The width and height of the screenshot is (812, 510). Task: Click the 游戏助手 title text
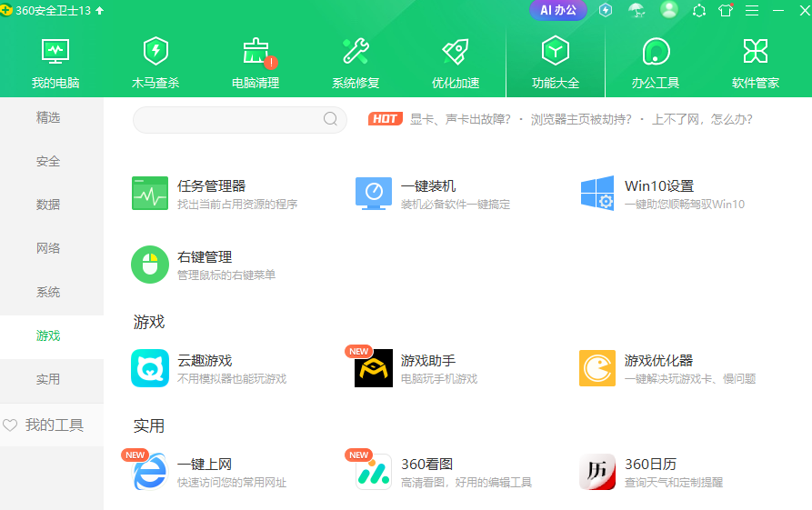[428, 360]
